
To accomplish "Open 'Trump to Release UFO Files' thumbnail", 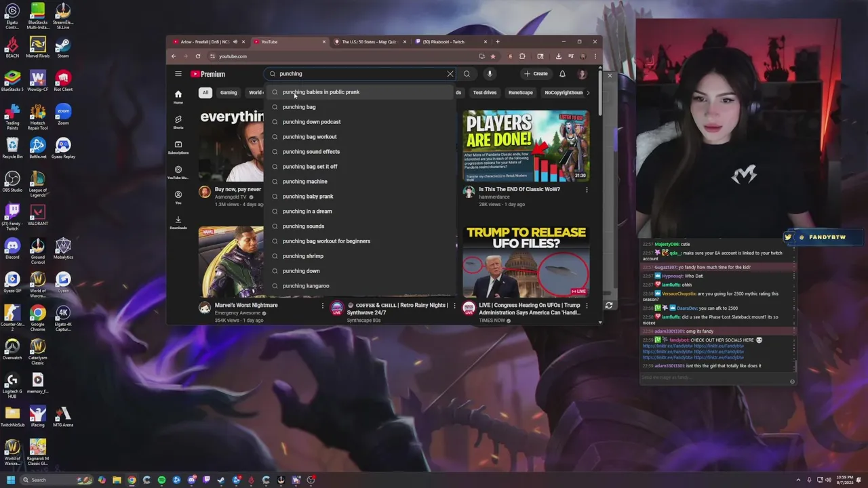I will tap(526, 262).
